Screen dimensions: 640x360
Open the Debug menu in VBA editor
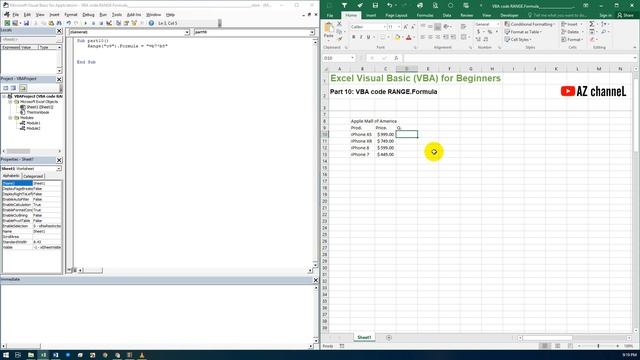click(88, 15)
